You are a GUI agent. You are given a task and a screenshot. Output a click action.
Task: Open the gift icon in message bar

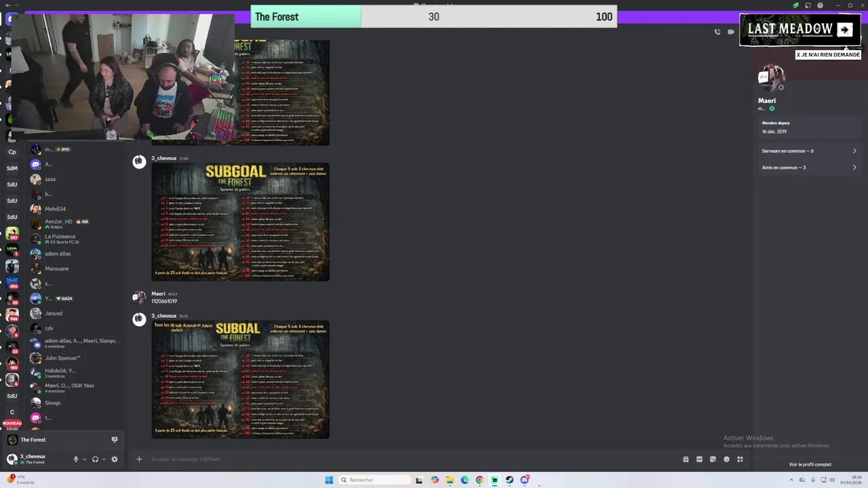click(x=686, y=459)
